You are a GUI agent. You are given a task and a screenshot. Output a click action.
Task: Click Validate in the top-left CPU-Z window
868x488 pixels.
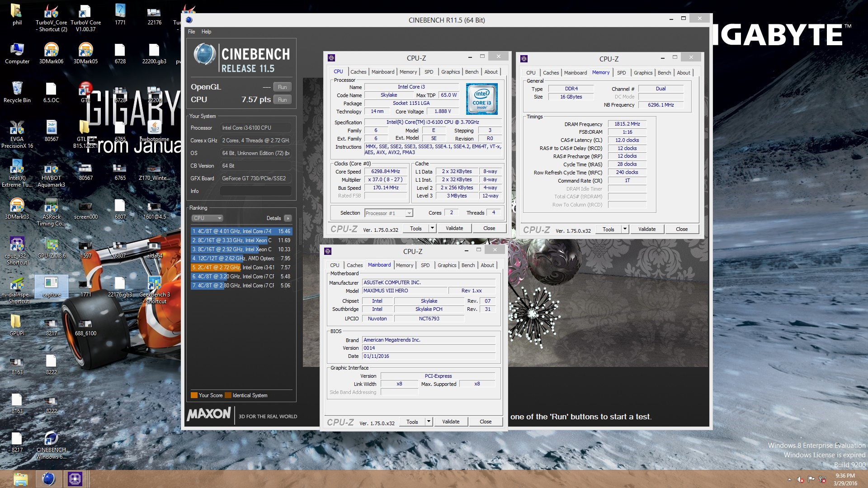[x=454, y=228]
